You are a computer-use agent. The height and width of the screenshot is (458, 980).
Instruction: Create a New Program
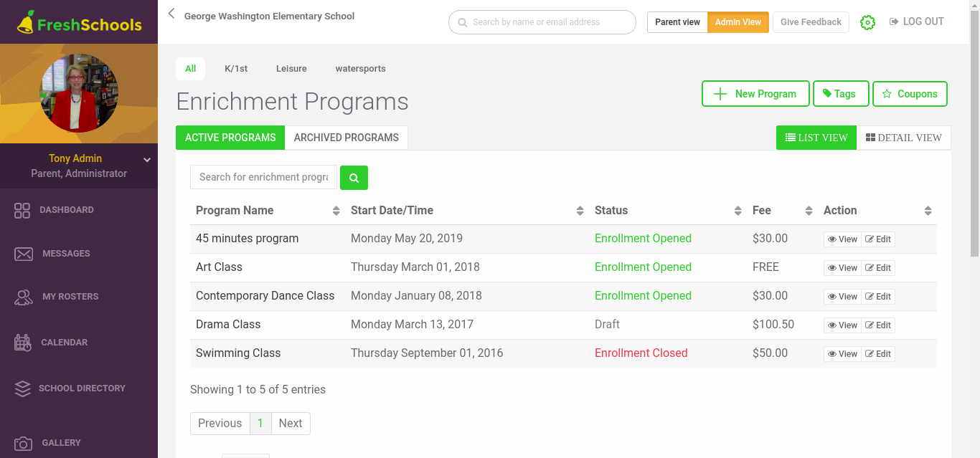pos(755,94)
